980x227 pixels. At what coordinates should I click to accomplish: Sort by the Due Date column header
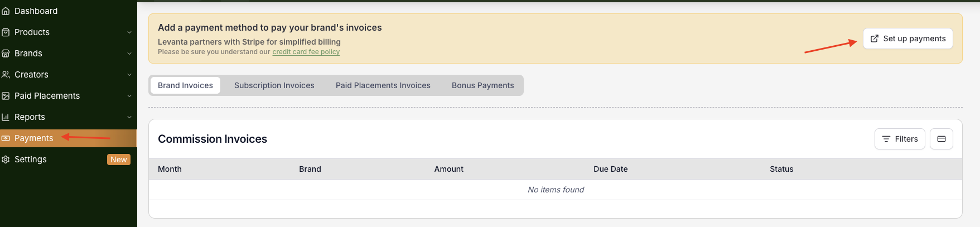coord(610,169)
